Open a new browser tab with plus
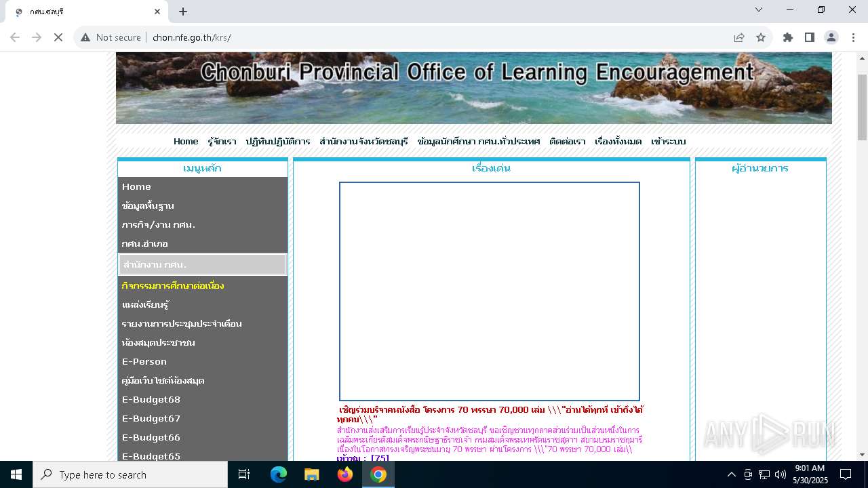Viewport: 868px width, 488px height. pos(183,12)
